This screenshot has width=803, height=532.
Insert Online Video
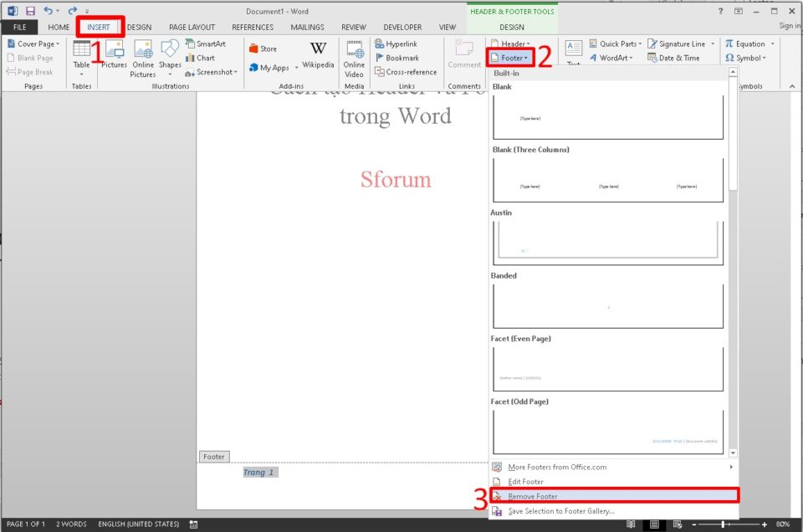354,57
